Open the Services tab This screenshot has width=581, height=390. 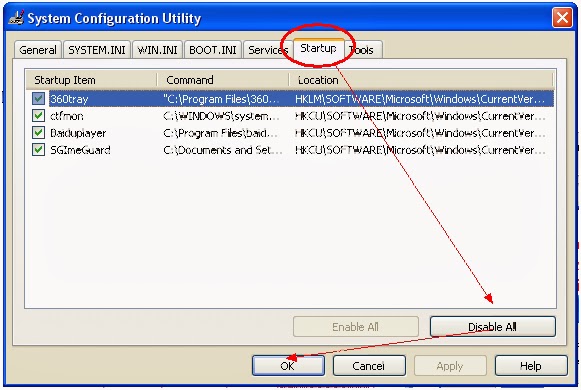[x=268, y=50]
